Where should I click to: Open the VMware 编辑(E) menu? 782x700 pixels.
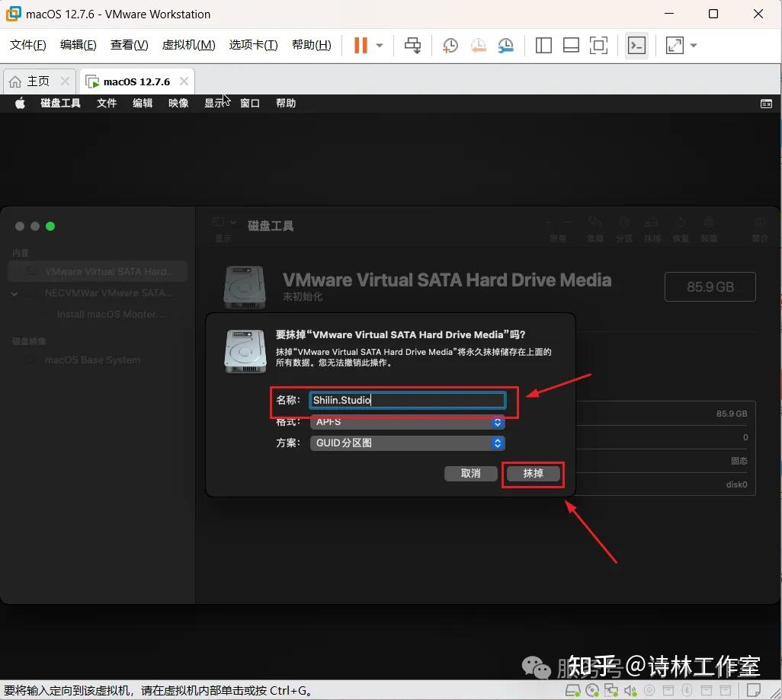(x=79, y=45)
